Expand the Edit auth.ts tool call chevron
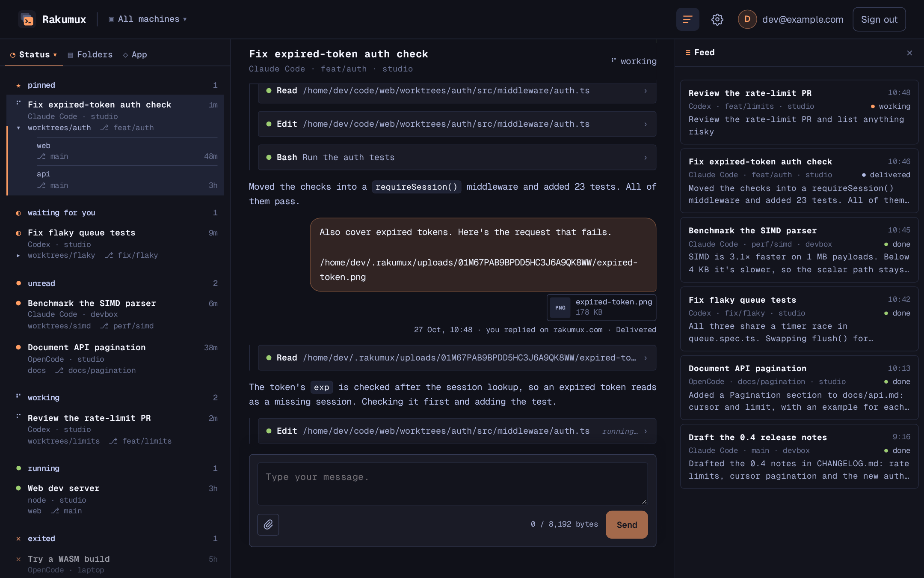This screenshot has height=578, width=924. coord(646,124)
